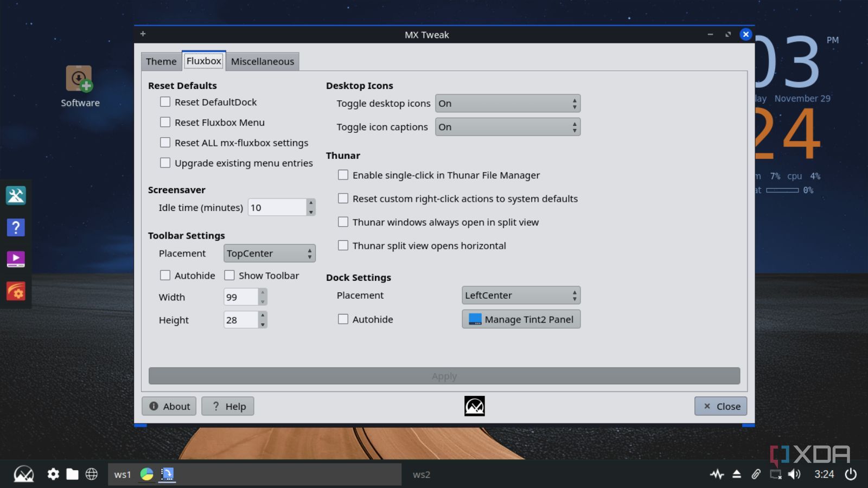868x488 pixels.
Task: Open settings gear in the taskbar
Action: [53, 474]
